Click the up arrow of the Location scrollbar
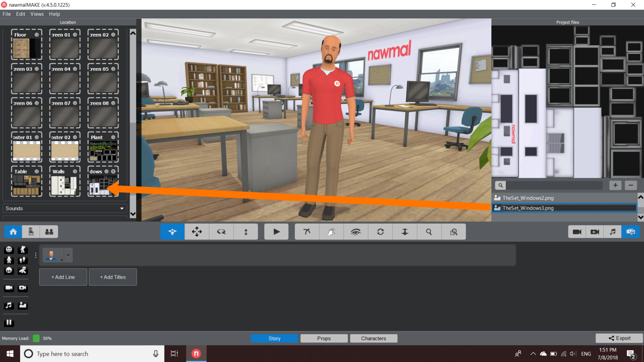 coord(133,33)
